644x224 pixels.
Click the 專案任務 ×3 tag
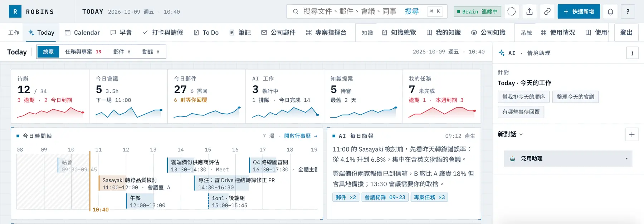(x=429, y=197)
